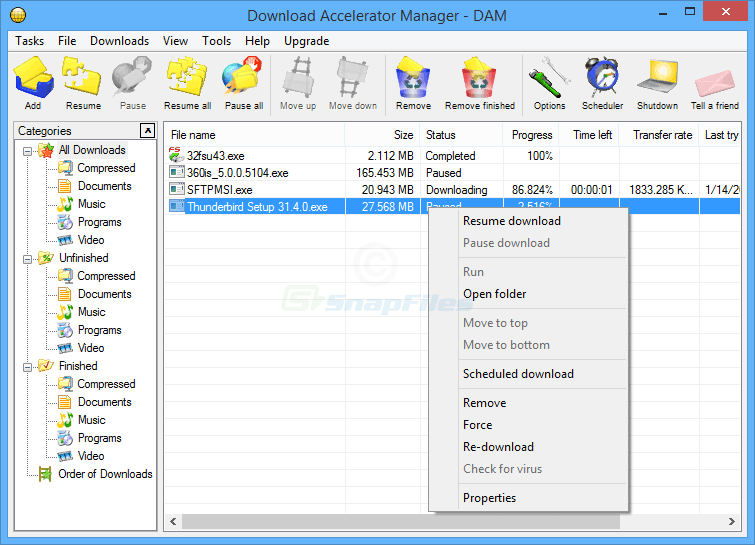
Task: Click the horizontal scrollbar thumb
Action: [x=401, y=521]
